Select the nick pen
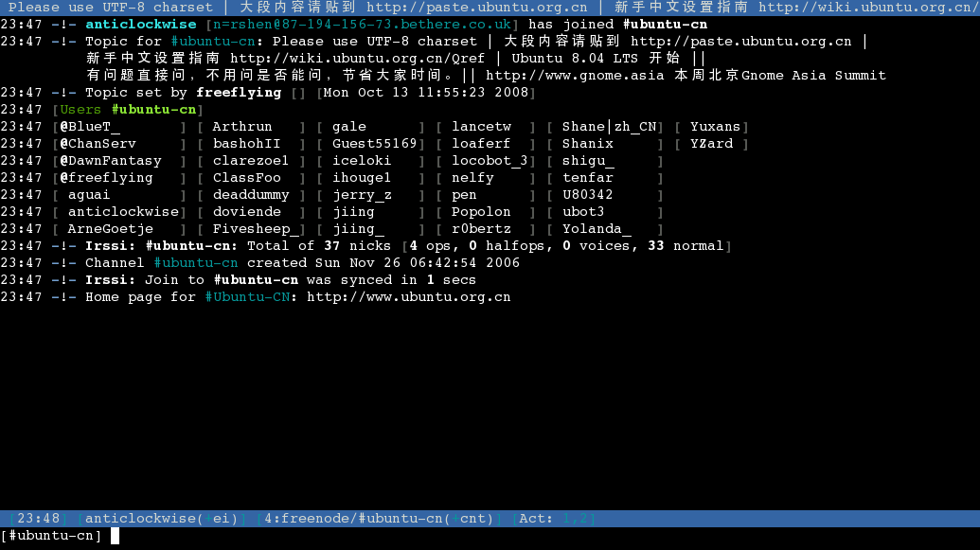 click(464, 195)
